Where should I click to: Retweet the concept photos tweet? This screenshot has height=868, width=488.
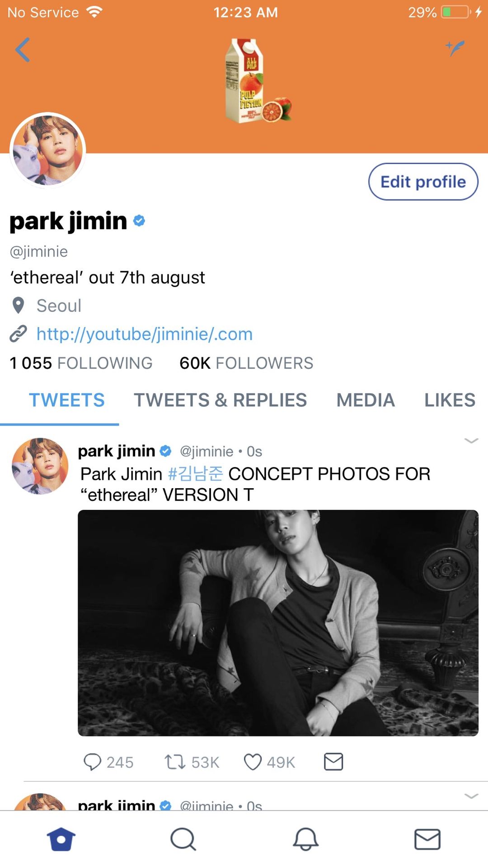174,762
